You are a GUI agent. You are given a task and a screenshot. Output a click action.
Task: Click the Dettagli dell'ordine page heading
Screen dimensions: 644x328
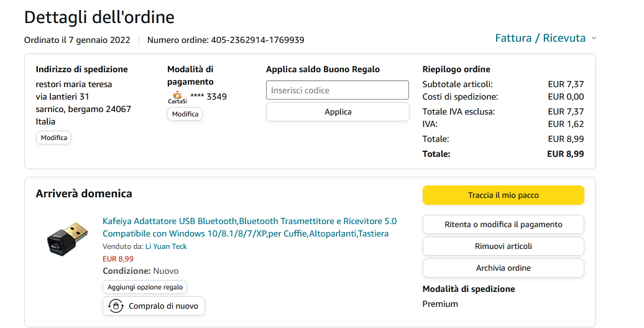(99, 17)
